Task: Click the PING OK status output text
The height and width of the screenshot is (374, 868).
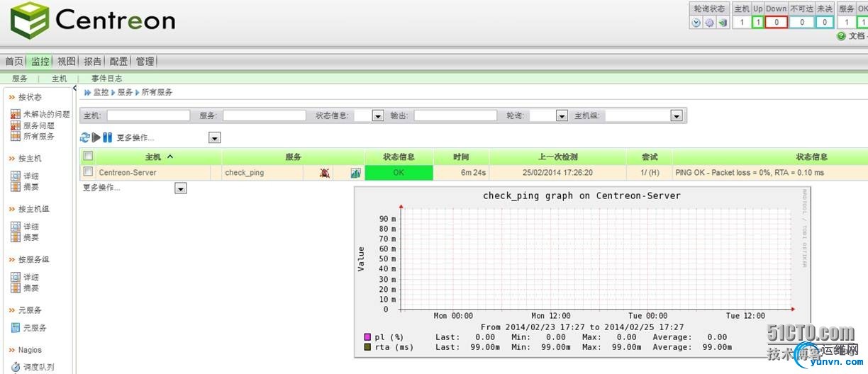Action: [750, 172]
